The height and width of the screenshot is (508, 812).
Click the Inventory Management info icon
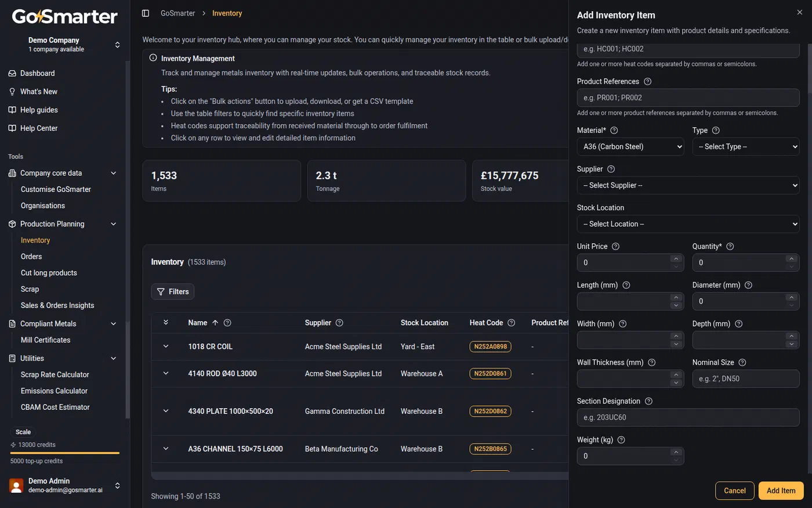coord(153,58)
